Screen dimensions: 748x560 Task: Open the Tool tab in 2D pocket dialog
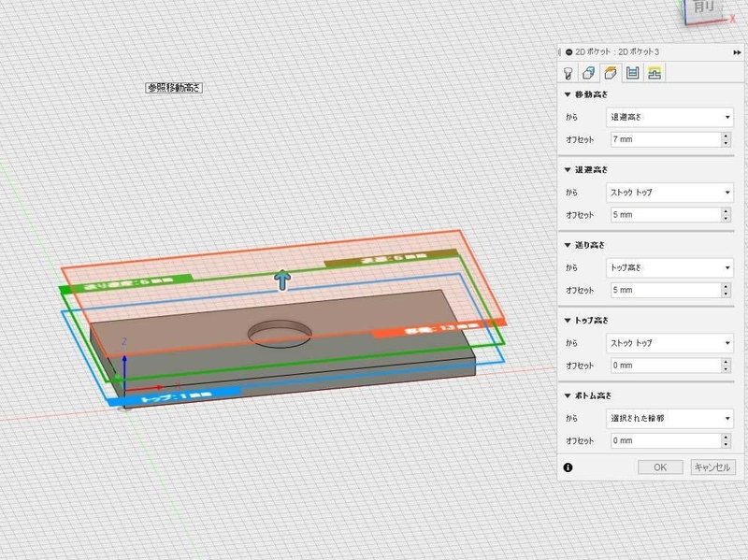tap(568, 73)
